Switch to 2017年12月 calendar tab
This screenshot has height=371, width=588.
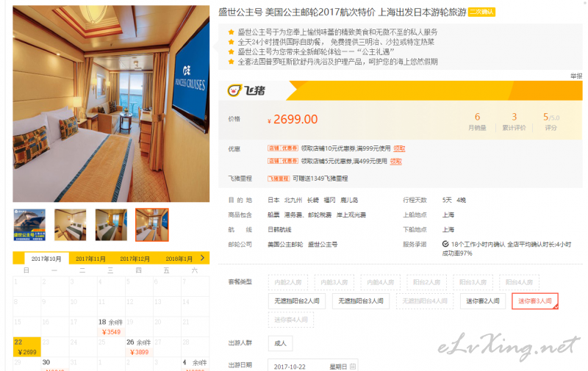135,259
